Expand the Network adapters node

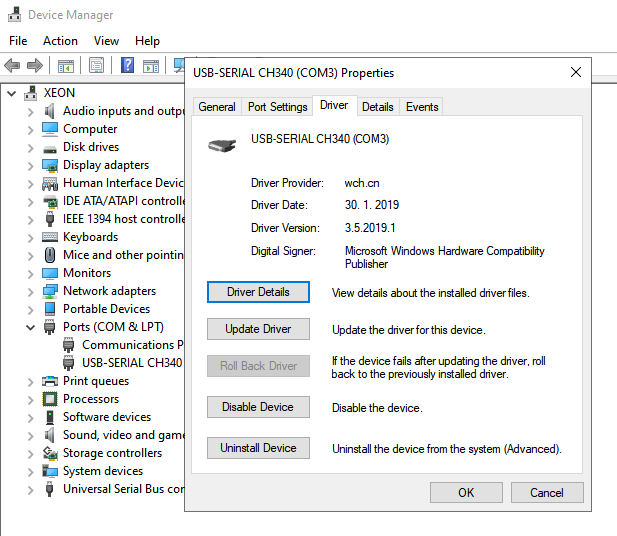31,292
